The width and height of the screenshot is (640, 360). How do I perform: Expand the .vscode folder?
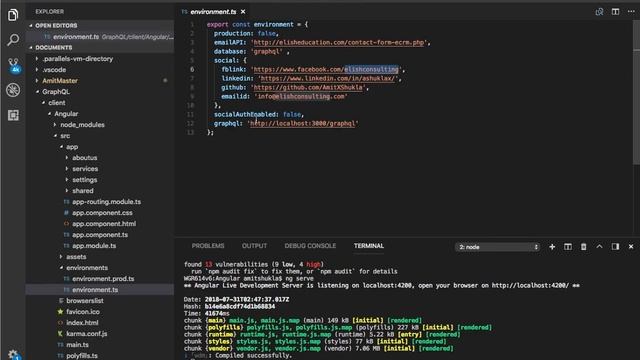coord(54,70)
